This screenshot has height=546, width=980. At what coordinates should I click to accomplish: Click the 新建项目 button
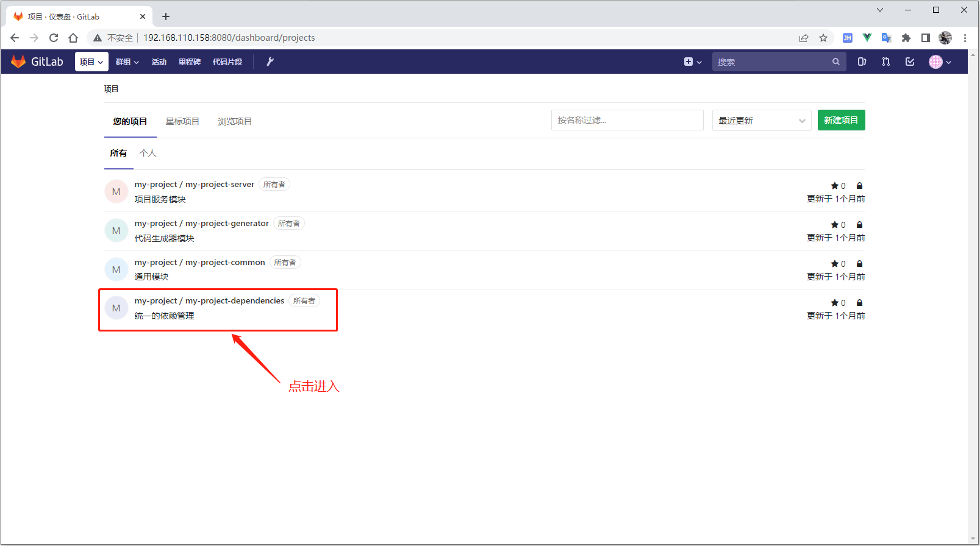[x=841, y=120]
